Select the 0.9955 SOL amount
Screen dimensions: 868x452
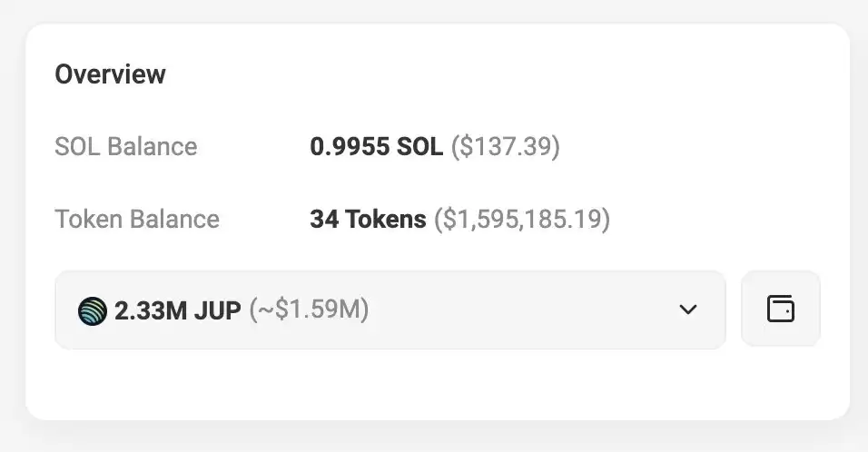pyautogui.click(x=377, y=147)
